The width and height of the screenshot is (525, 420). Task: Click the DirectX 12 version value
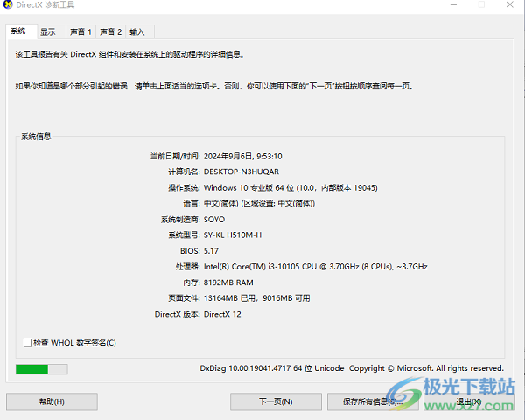click(222, 314)
